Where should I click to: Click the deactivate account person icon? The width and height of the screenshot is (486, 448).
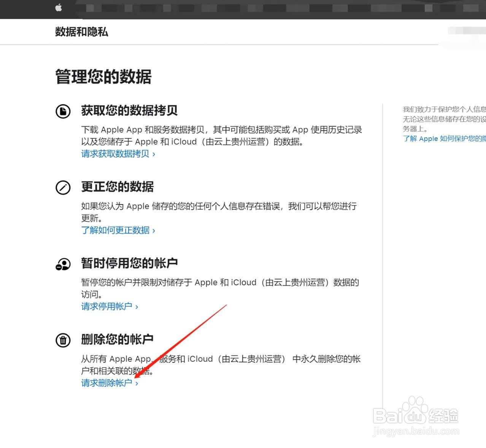coord(63,264)
